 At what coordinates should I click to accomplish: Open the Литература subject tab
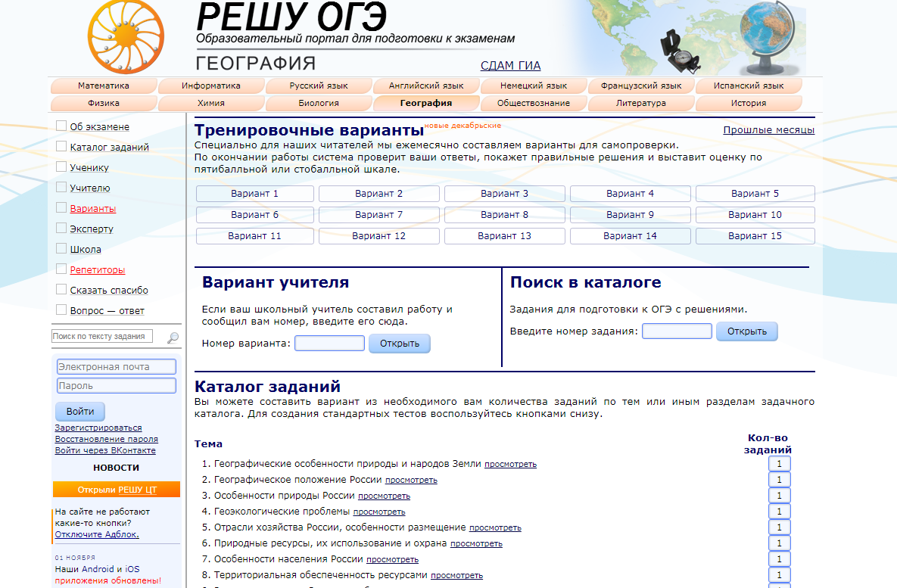(x=640, y=103)
